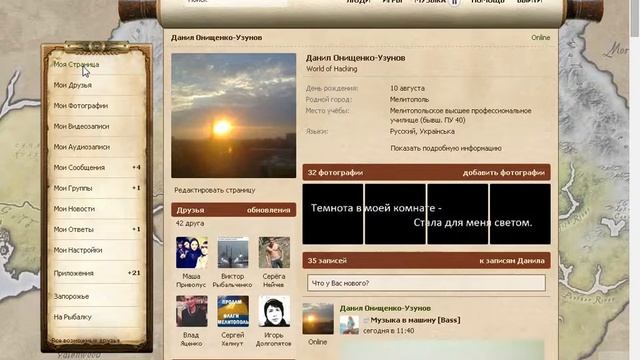Open Мои Друзья in the sidebar menu

pyautogui.click(x=73, y=85)
